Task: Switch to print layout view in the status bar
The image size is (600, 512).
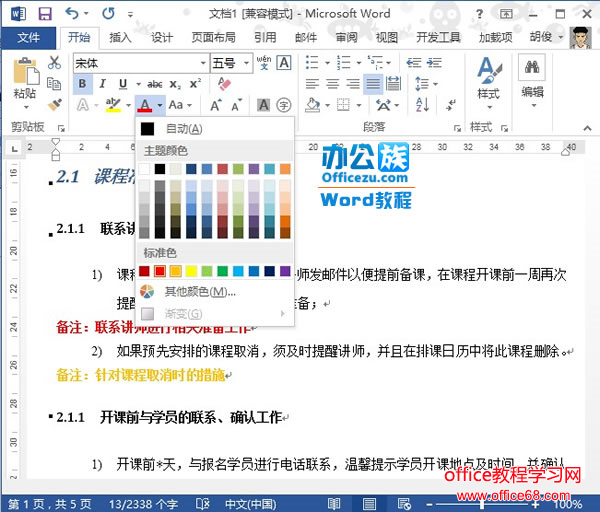Action: (x=369, y=504)
